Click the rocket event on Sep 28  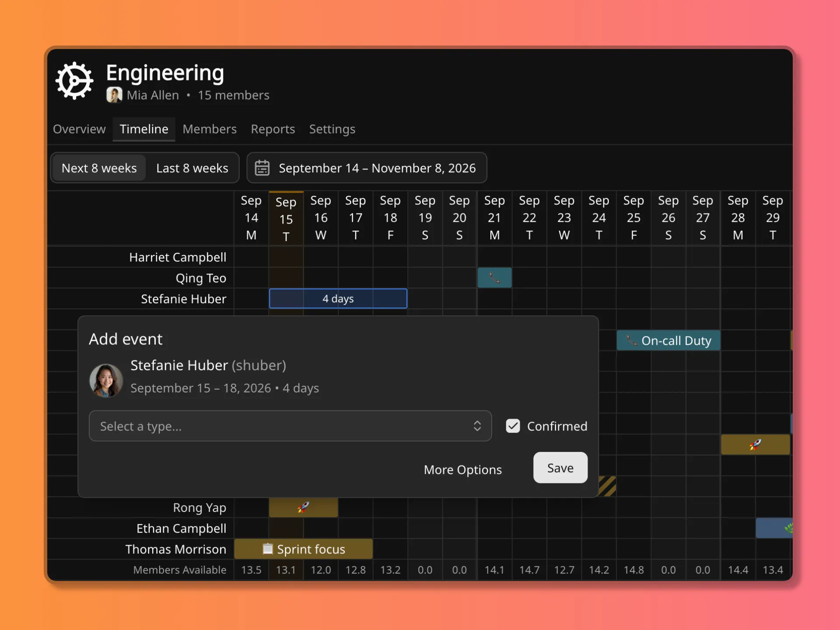[x=755, y=444]
